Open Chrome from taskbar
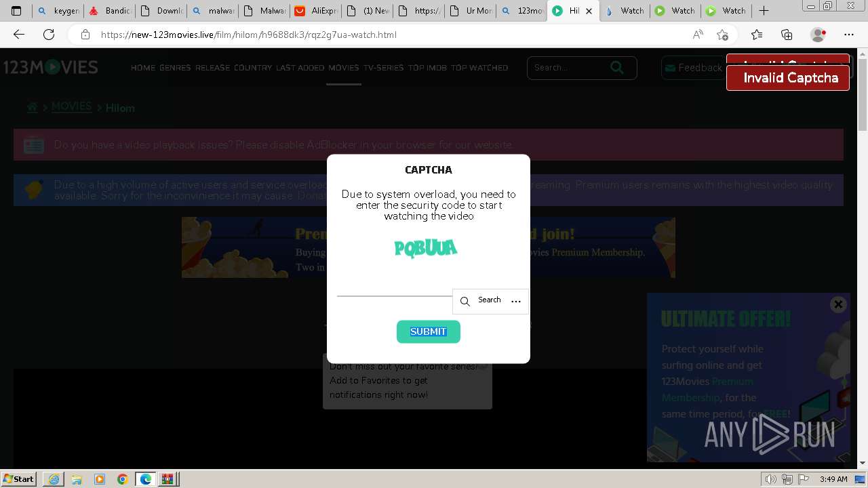The image size is (868, 488). (x=123, y=479)
